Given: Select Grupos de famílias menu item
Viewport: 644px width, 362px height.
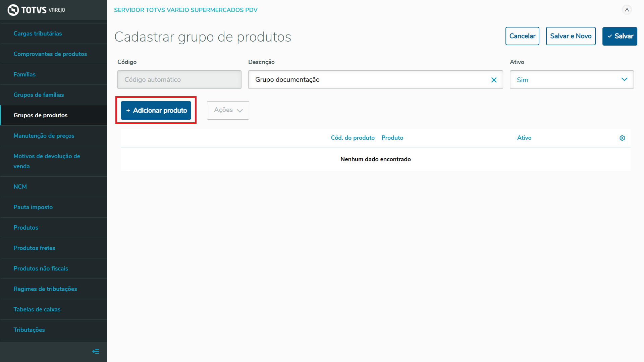Looking at the screenshot, I should (x=39, y=95).
